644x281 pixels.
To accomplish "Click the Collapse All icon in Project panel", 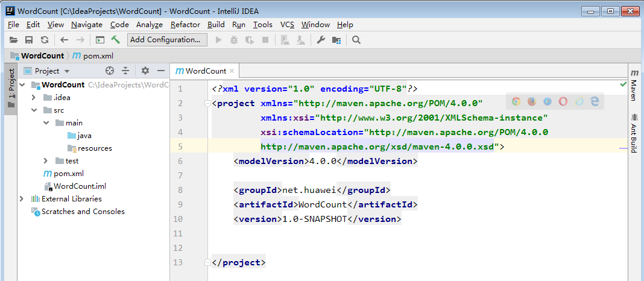I will pos(125,71).
